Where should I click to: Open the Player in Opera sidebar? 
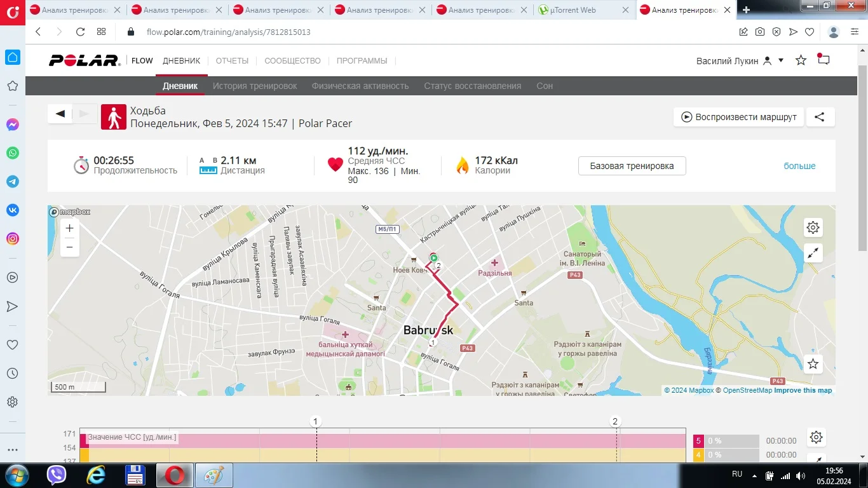pos(12,278)
